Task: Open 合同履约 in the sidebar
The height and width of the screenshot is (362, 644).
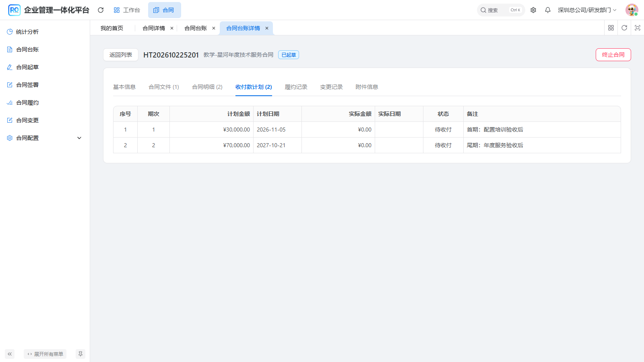Action: point(45,103)
